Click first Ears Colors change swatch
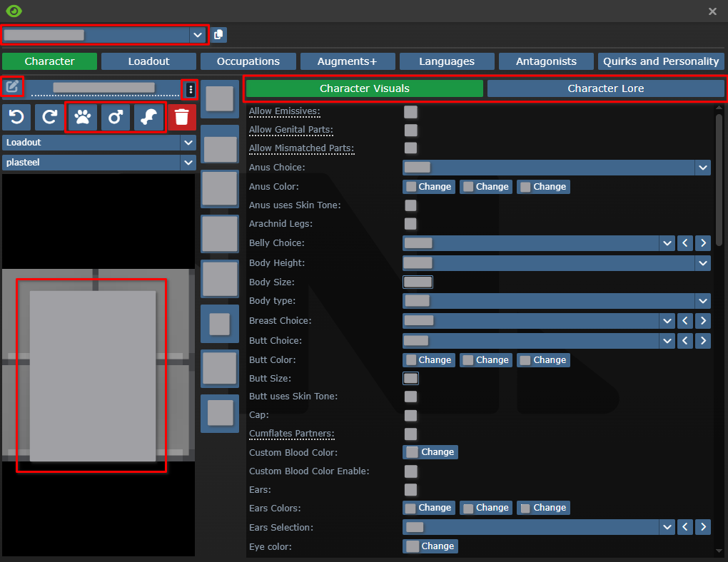Viewport: 728px width, 562px height. point(429,508)
